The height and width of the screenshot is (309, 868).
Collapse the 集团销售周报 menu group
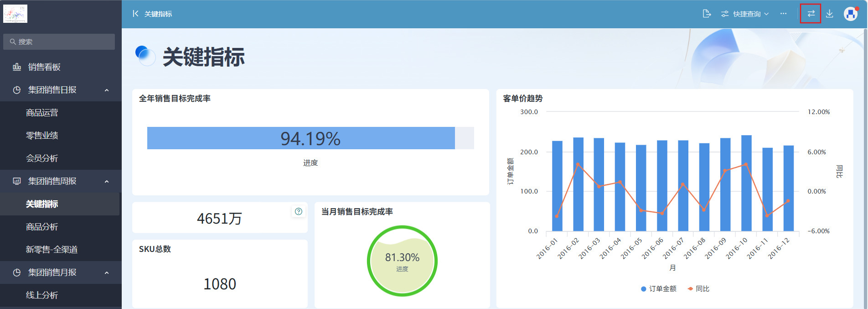point(107,181)
